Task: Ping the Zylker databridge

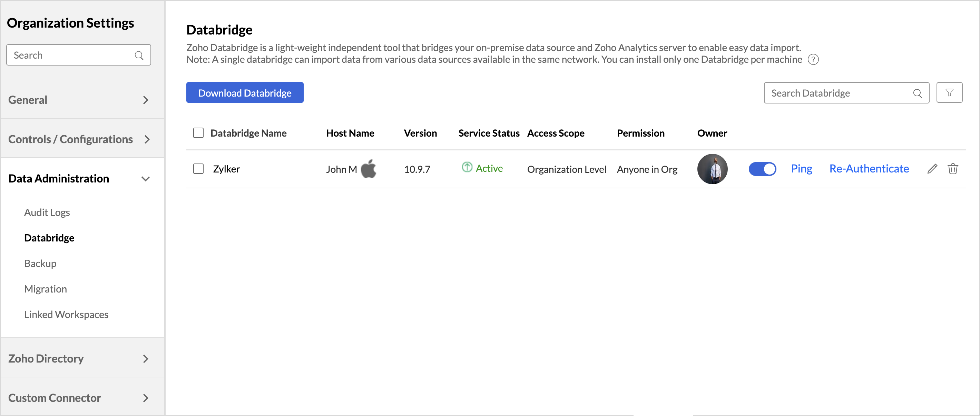Action: pyautogui.click(x=801, y=169)
